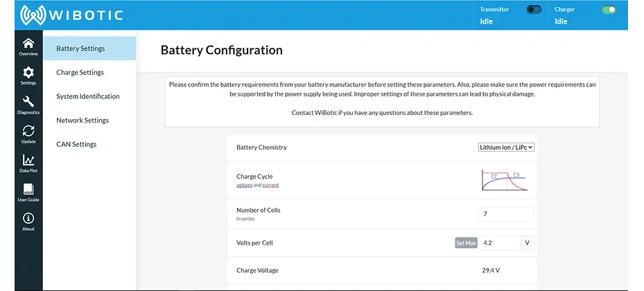This screenshot has height=291, width=644.
Task: Go to Network Settings
Action: click(82, 121)
